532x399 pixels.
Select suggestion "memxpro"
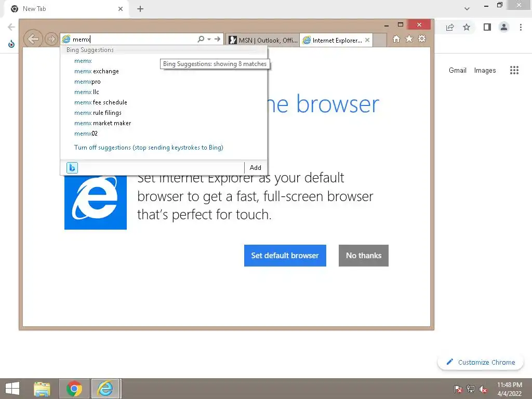(x=164, y=82)
